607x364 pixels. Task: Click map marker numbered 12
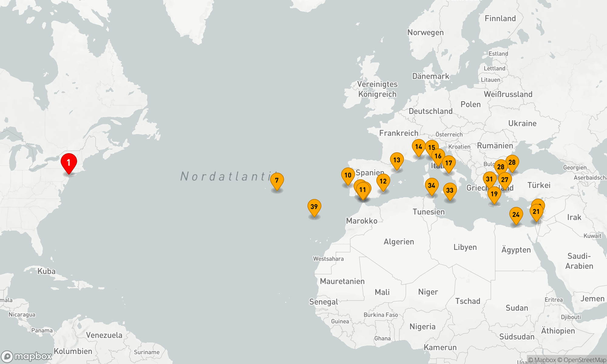coord(383,181)
